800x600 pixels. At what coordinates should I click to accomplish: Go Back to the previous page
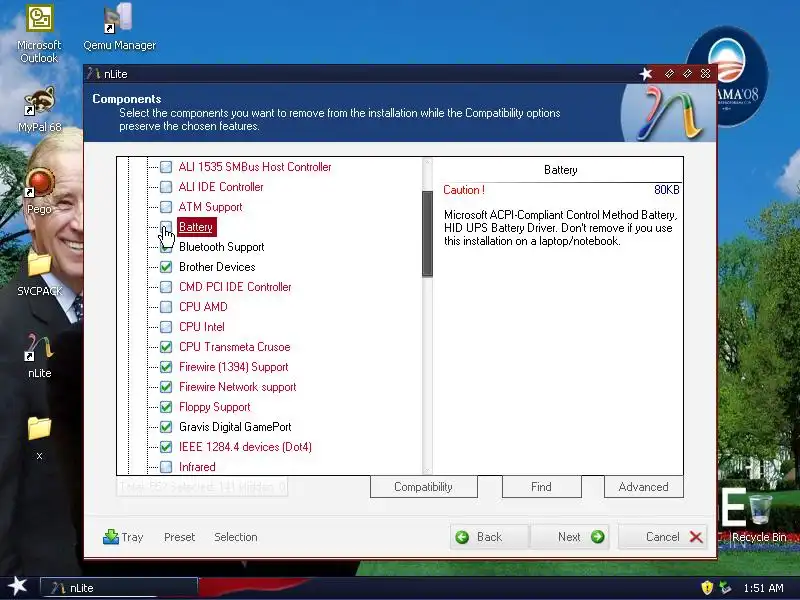(x=489, y=537)
